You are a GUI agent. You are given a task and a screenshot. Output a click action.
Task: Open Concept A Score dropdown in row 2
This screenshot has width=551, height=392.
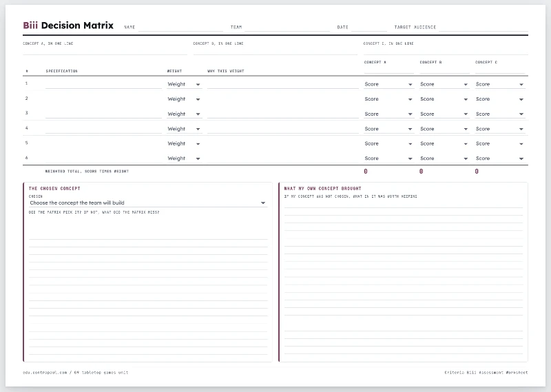tap(388, 99)
